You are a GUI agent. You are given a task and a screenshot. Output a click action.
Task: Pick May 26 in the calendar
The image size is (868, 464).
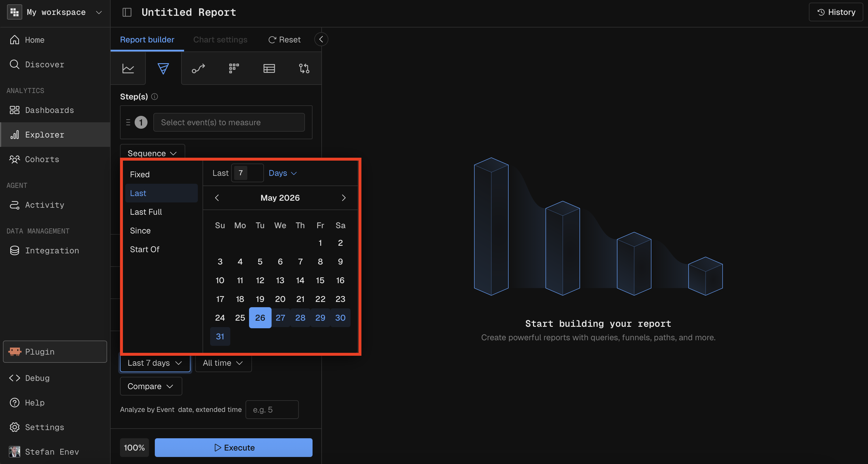[x=260, y=318]
